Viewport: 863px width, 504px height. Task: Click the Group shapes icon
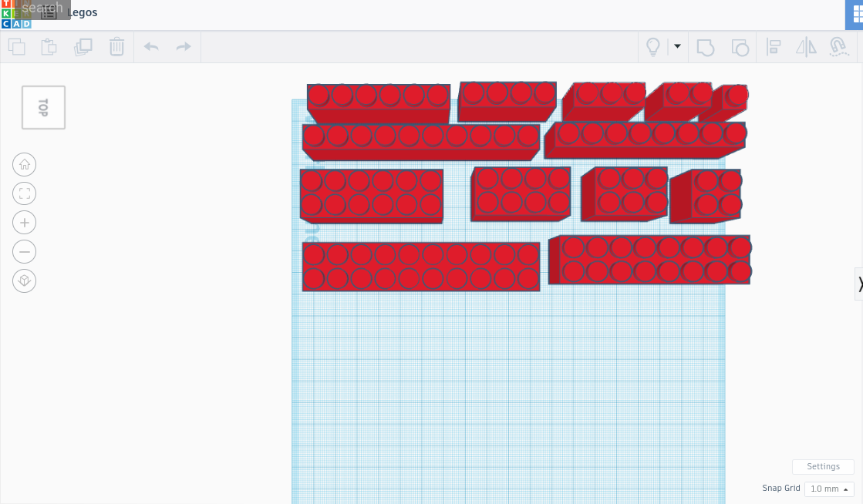click(x=706, y=47)
